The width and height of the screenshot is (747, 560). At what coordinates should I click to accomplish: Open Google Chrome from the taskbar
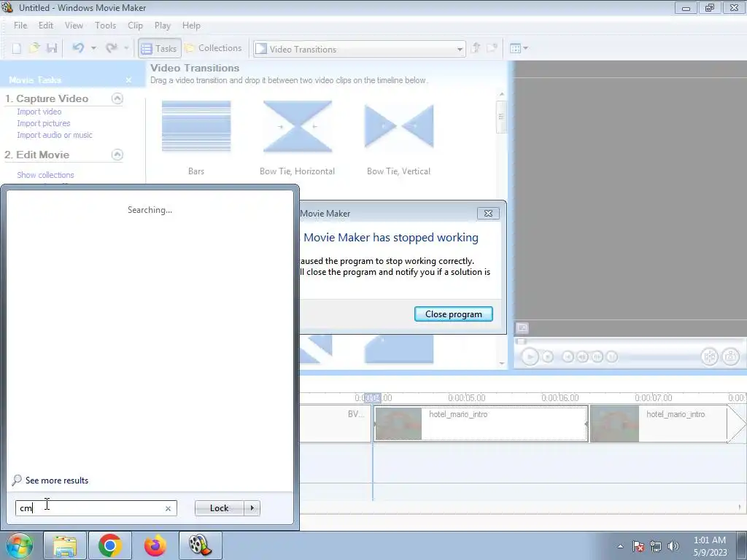tap(110, 545)
